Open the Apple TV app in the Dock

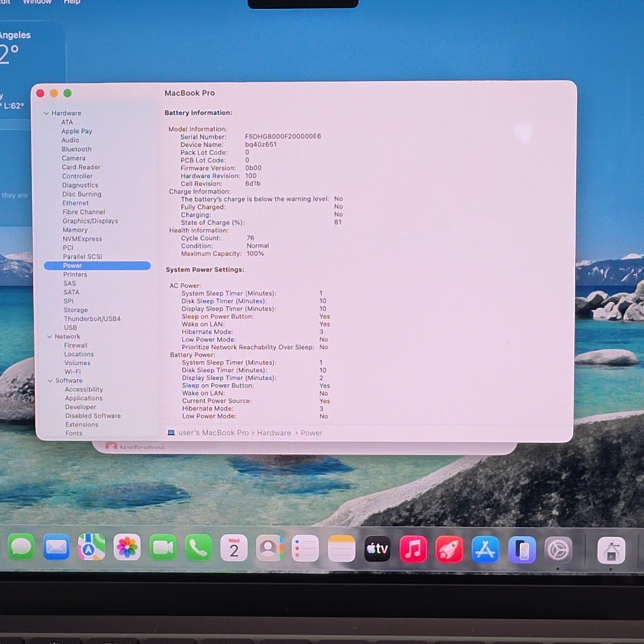point(377,548)
